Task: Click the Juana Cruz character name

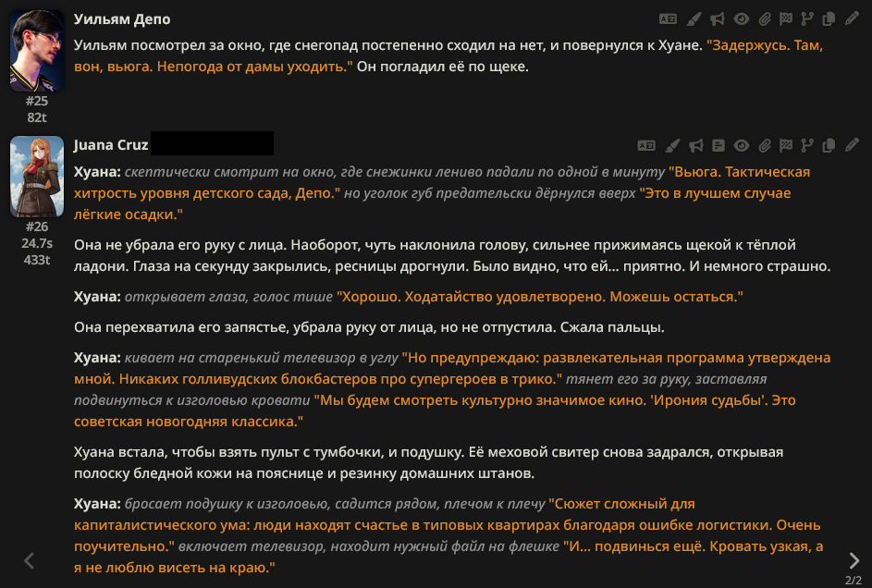Action: pos(111,145)
